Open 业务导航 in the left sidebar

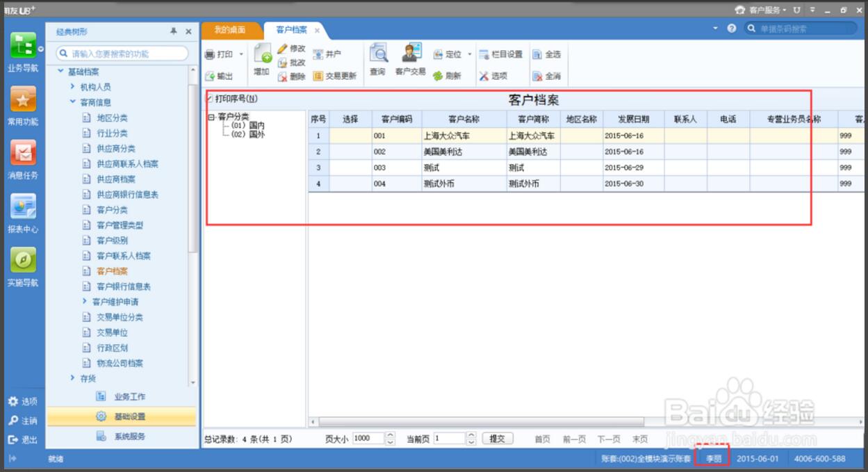[x=22, y=50]
